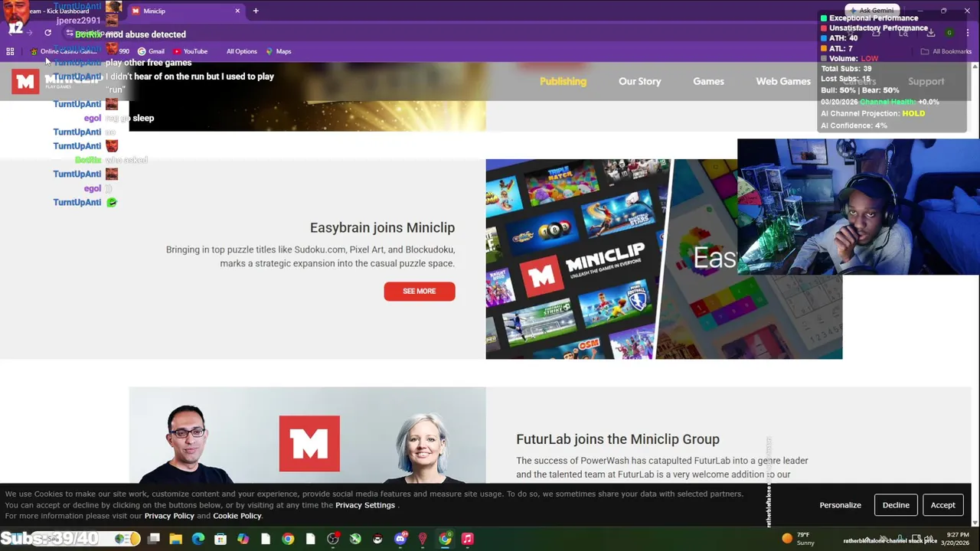Click Personalize in cookie banner
This screenshot has width=980, height=551.
(x=840, y=505)
